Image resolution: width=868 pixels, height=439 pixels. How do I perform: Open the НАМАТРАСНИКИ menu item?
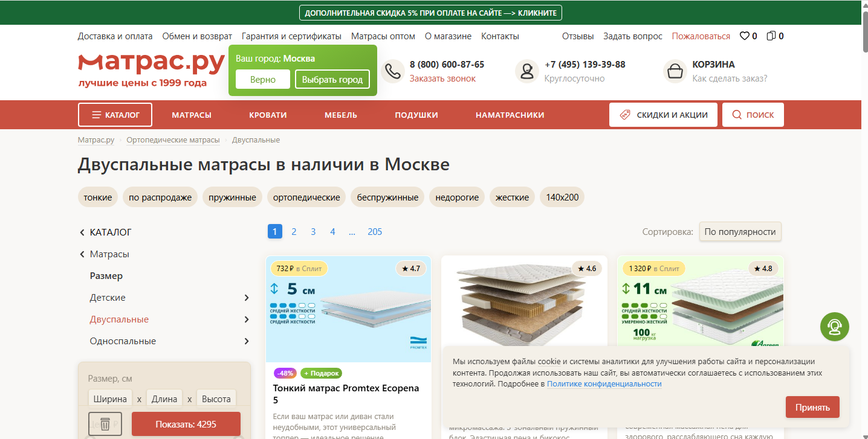(510, 115)
